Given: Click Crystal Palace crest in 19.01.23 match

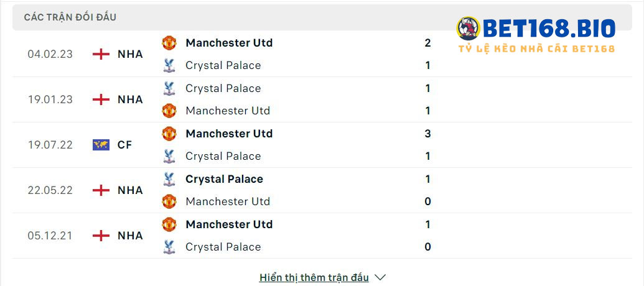Looking at the screenshot, I should (x=169, y=88).
